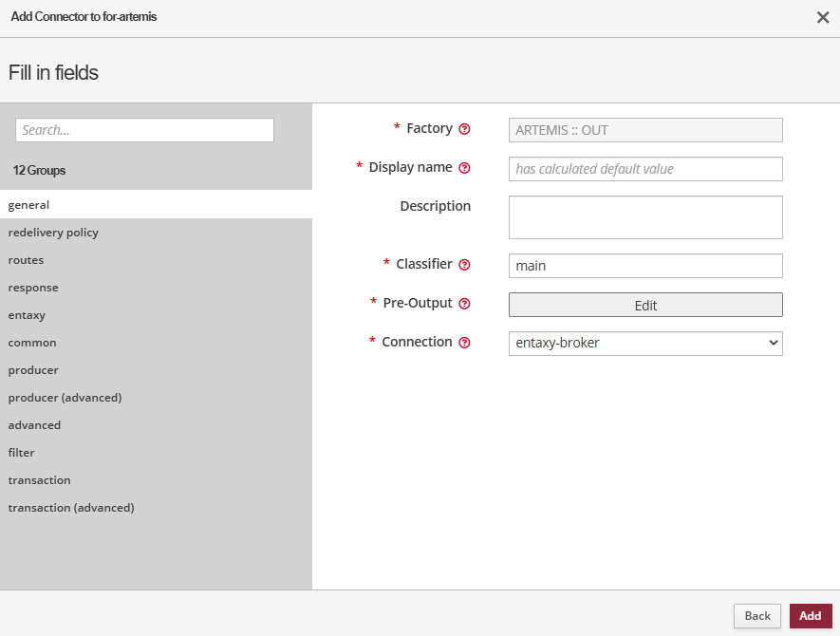
Task: Focus the Search groups field
Action: pyautogui.click(x=144, y=130)
